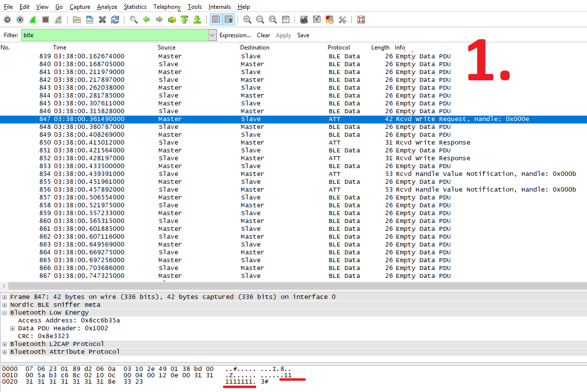Close this capture file (X icon)
The image size is (587, 392).
(102, 20)
